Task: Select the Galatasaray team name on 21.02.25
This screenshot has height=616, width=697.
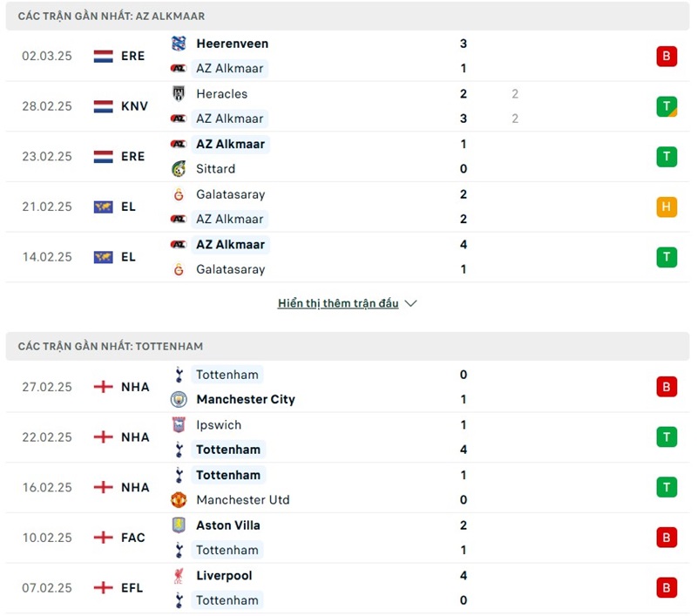Action: 230,194
